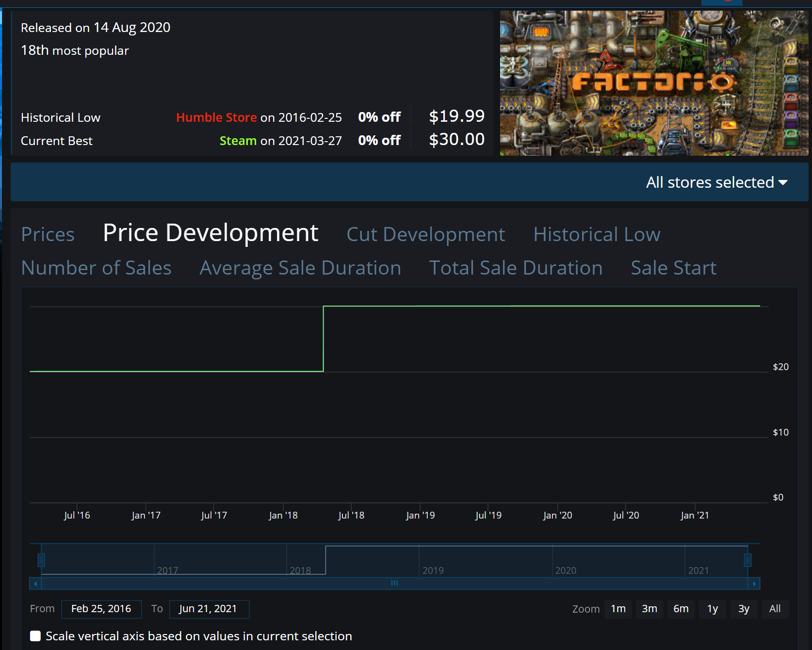Viewport: 812px width, 650px height.
Task: Set zoom range to 3m
Action: [650, 609]
